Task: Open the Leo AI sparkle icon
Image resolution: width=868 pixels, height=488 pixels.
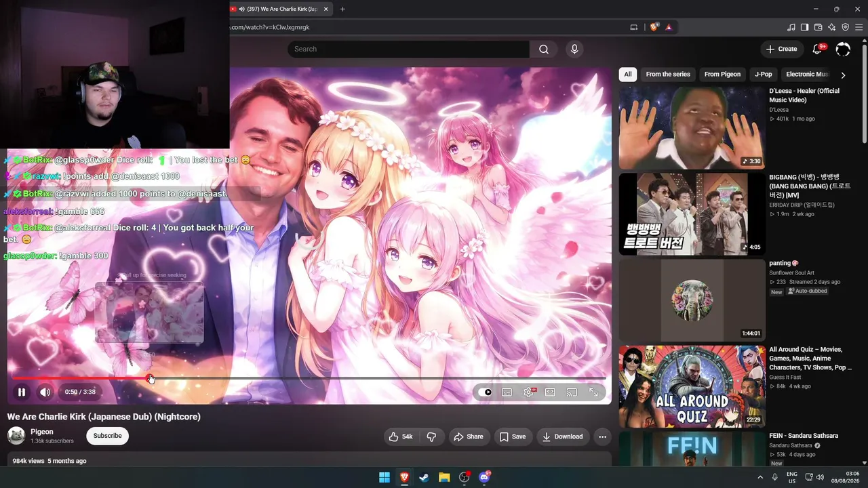Action: (832, 27)
